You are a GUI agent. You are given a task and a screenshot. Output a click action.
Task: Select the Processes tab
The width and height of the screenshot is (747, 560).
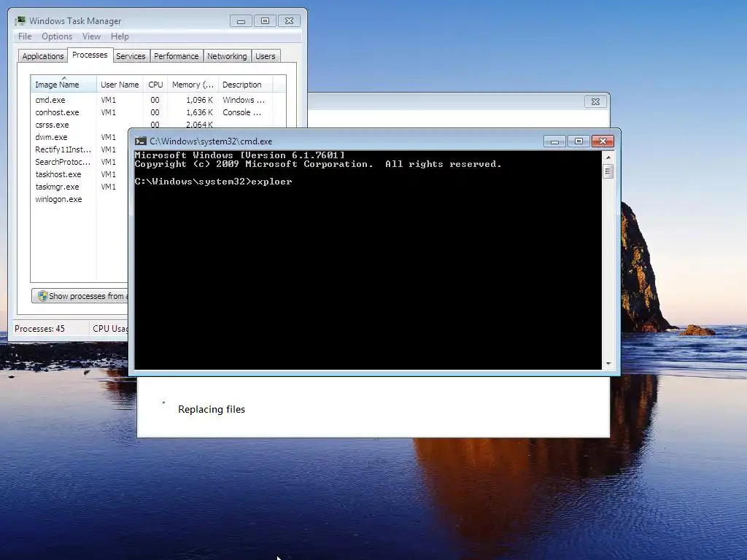tap(90, 55)
